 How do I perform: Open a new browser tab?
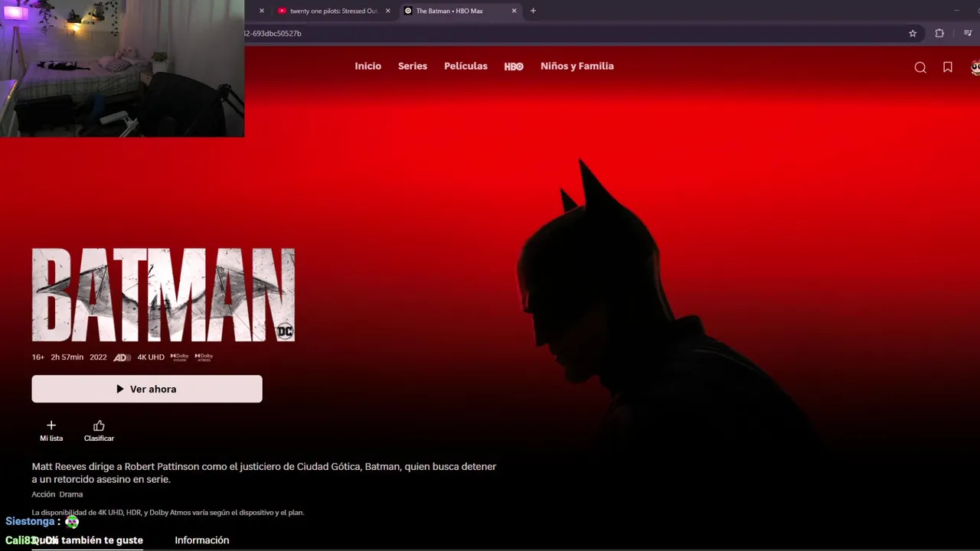533,11
